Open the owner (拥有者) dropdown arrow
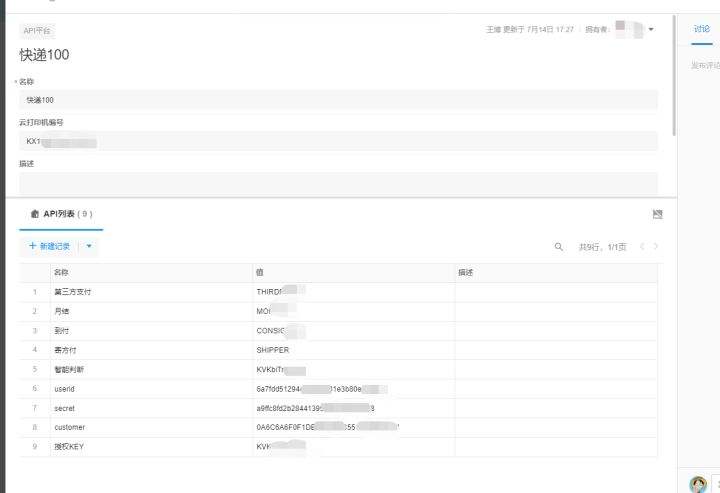Image resolution: width=720 pixels, height=493 pixels. click(x=651, y=30)
